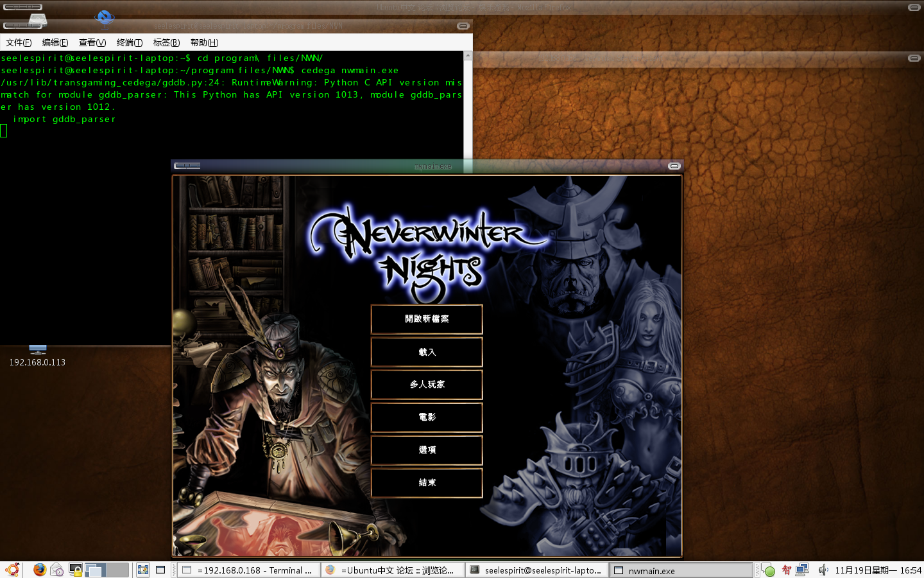Click the terminal line 'import gddb_parser'
The width and height of the screenshot is (924, 578).
coord(64,119)
